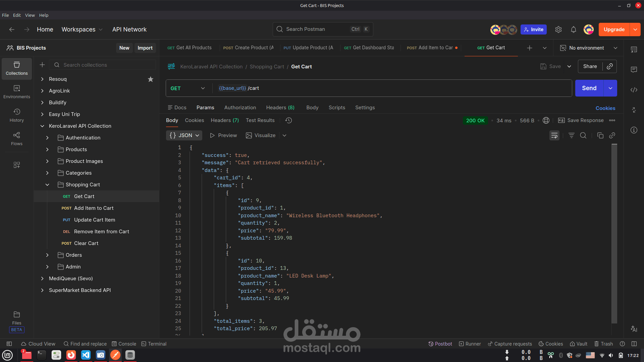Click the Send button
644x362 pixels.
[x=589, y=88]
